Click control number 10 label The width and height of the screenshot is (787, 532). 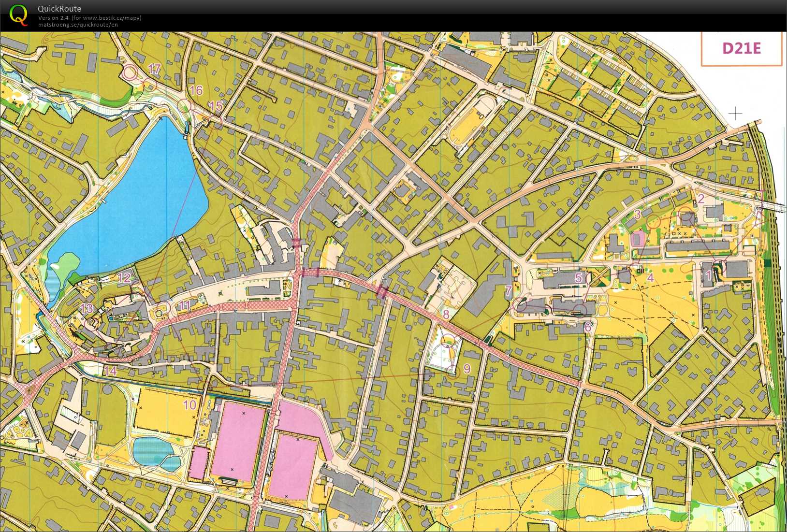point(190,404)
